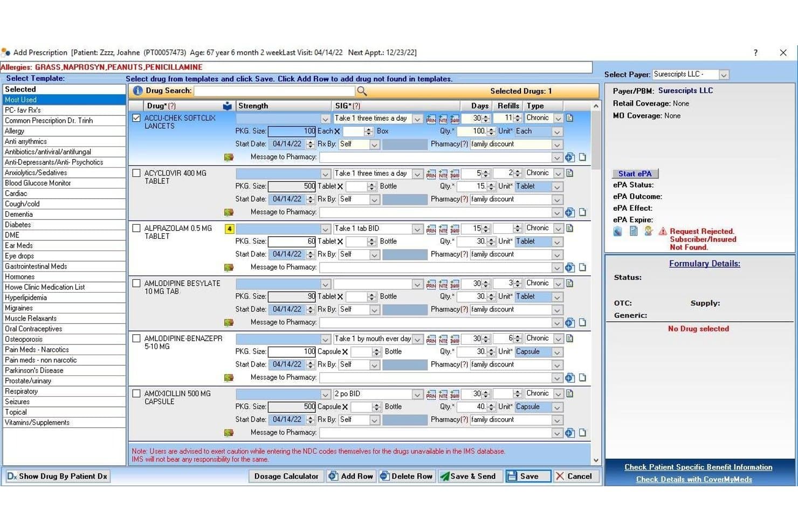This screenshot has height=532, width=798.
Task: Click the question mark help icon in title bar
Action: 755,52
